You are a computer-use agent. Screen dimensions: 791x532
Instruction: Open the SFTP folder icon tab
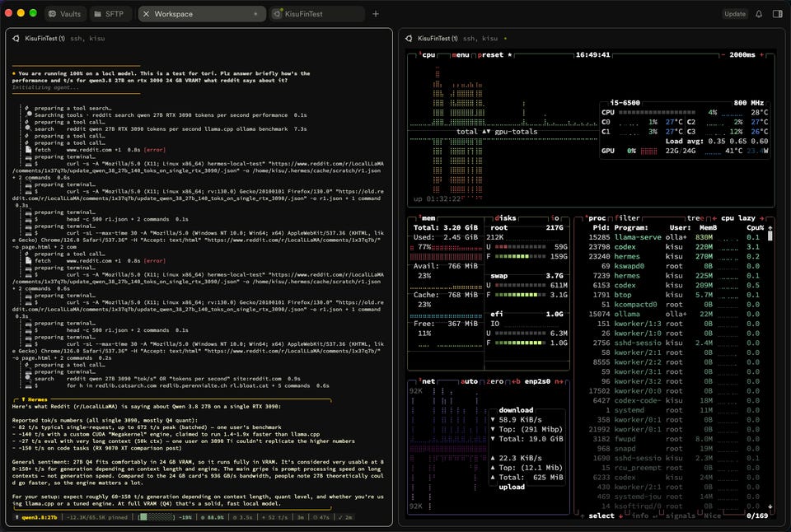tap(98, 14)
